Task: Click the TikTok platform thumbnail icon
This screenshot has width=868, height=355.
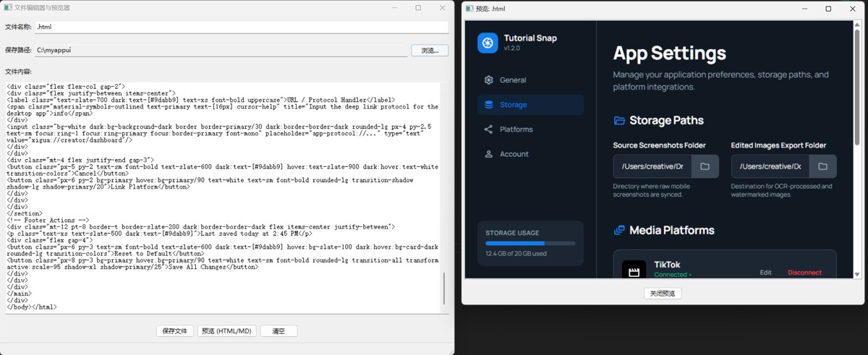Action: (x=634, y=271)
